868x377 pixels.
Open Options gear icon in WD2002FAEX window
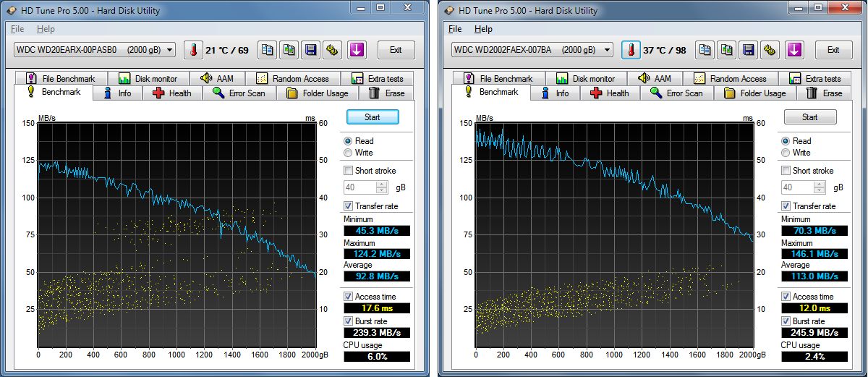tap(770, 50)
